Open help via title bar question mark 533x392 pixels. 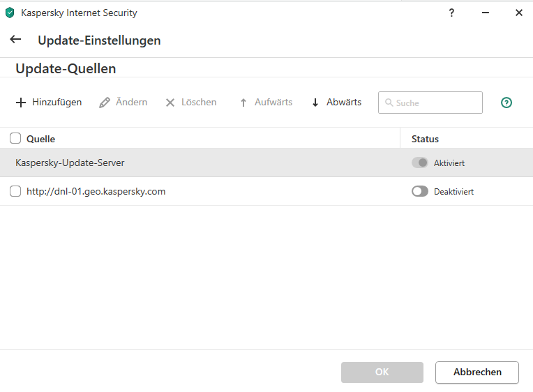[x=451, y=13]
